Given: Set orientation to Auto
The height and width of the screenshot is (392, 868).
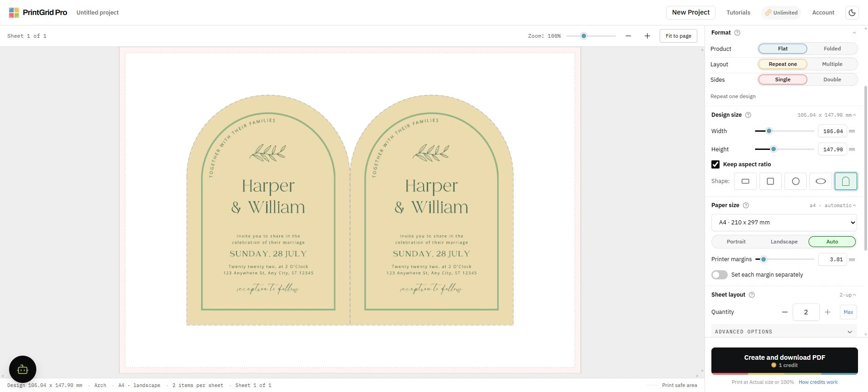Looking at the screenshot, I should click(832, 242).
